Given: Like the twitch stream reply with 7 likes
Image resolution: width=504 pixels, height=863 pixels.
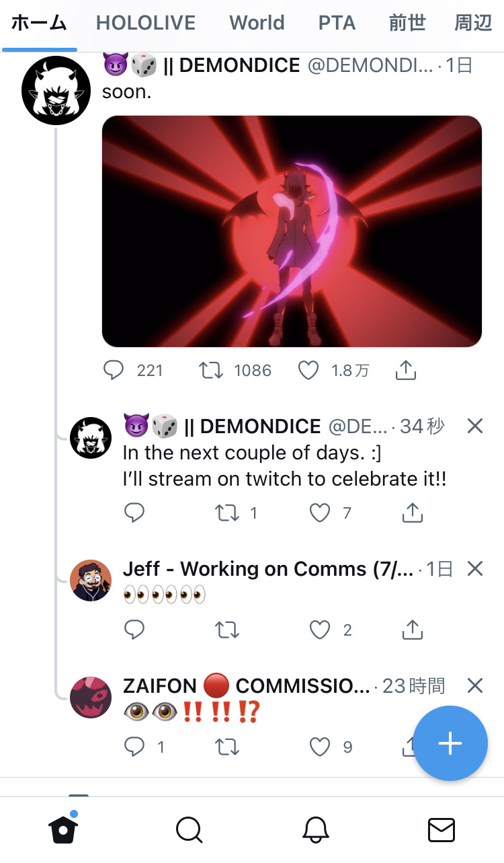Looking at the screenshot, I should (x=320, y=513).
